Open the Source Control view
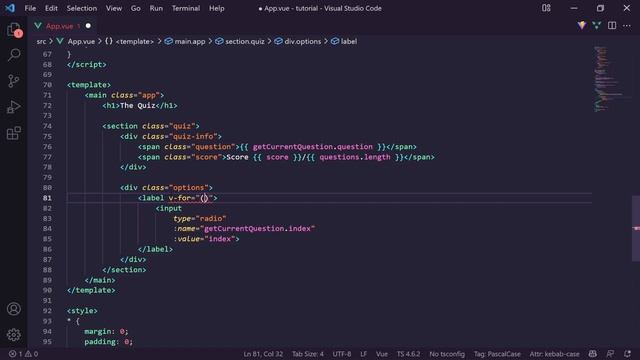This screenshot has height=360, width=640. pos(14,81)
